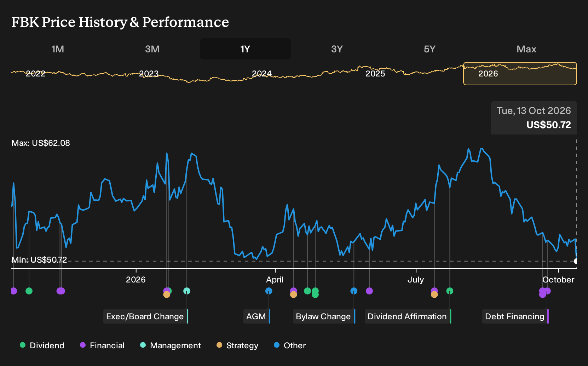Click green Dividend dot above Dividend Affirmation
The width and height of the screenshot is (588, 366).
pyautogui.click(x=450, y=291)
